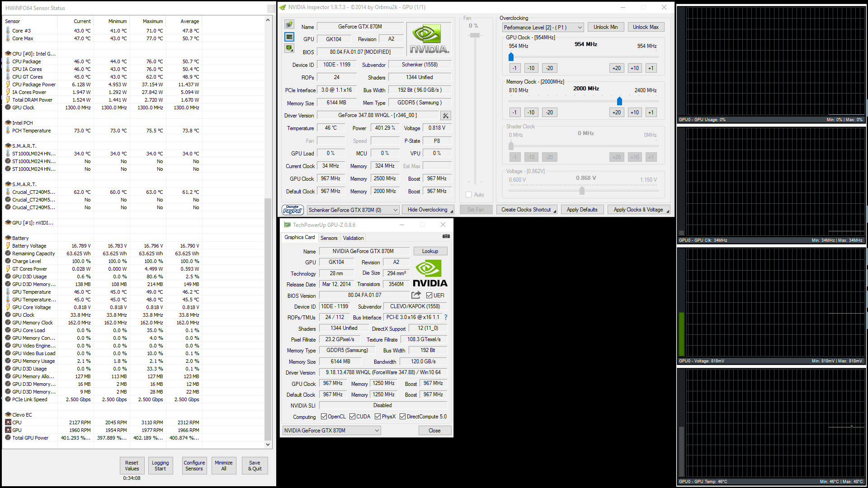Click the GPU Core Load row icon

point(8,330)
